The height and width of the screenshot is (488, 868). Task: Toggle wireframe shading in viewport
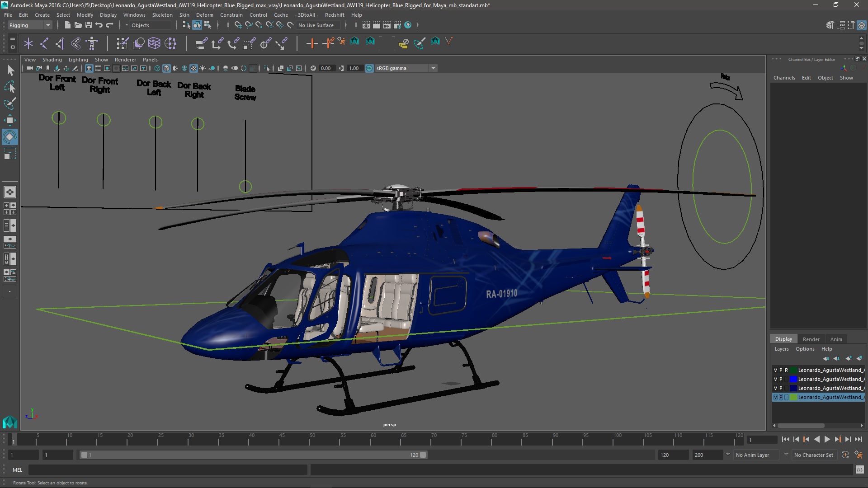(x=157, y=68)
